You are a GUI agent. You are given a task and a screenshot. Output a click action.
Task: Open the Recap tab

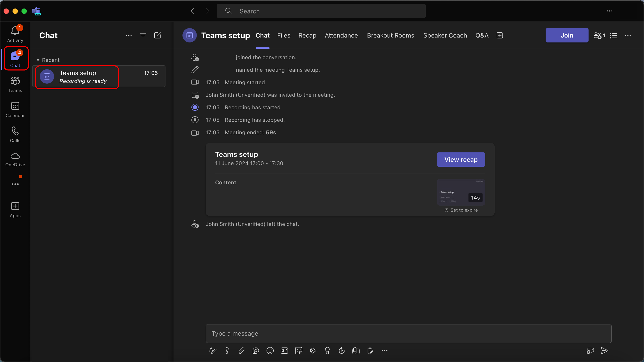(x=307, y=36)
